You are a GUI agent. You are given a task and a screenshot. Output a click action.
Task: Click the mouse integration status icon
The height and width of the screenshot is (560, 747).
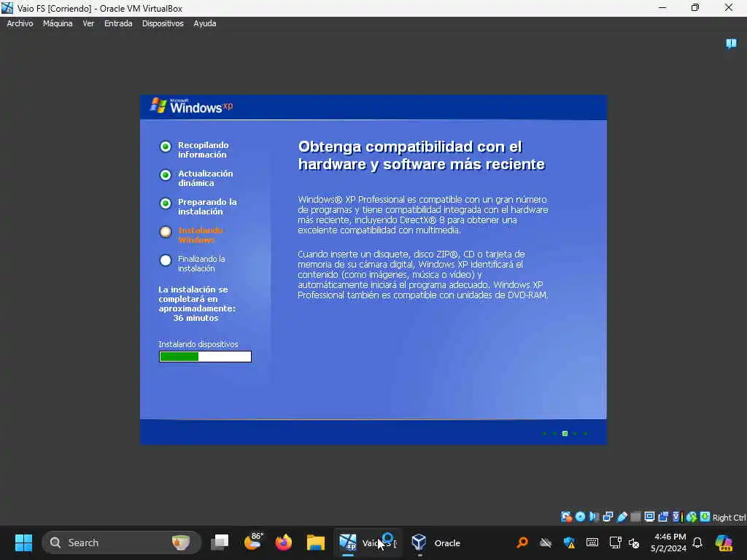point(692,517)
